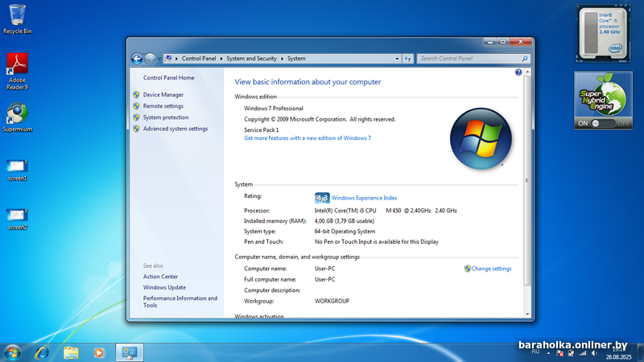Click the address bar computer icon
The height and width of the screenshot is (362, 644).
coord(168,58)
